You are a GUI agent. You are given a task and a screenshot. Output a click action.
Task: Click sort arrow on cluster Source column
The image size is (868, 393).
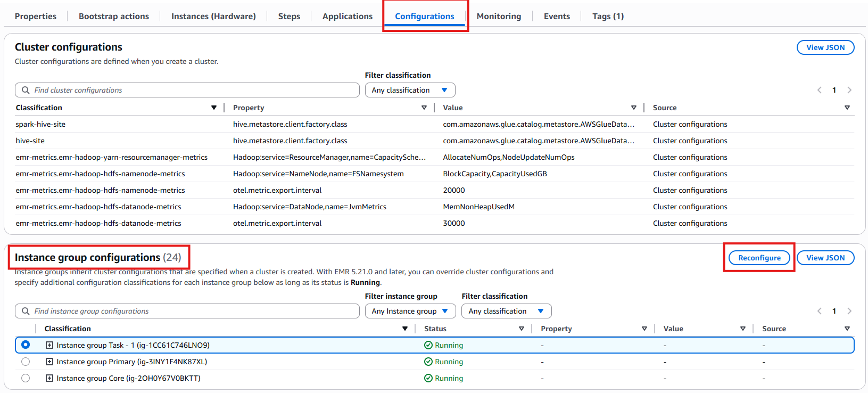847,108
